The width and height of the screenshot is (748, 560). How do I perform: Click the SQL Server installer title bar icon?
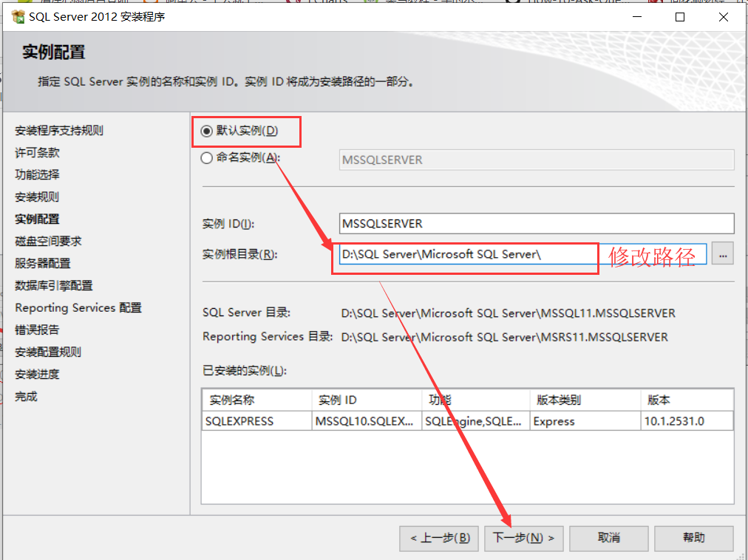[18, 17]
